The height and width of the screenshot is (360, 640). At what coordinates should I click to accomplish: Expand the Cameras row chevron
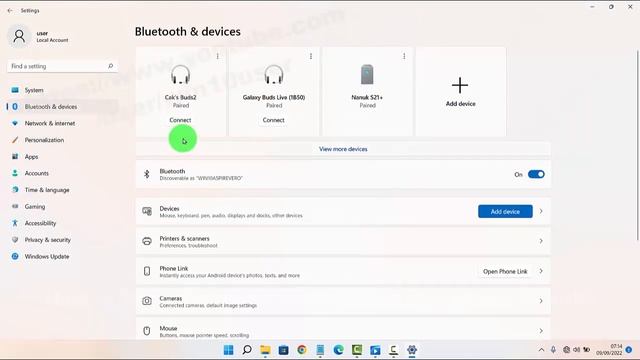point(541,301)
